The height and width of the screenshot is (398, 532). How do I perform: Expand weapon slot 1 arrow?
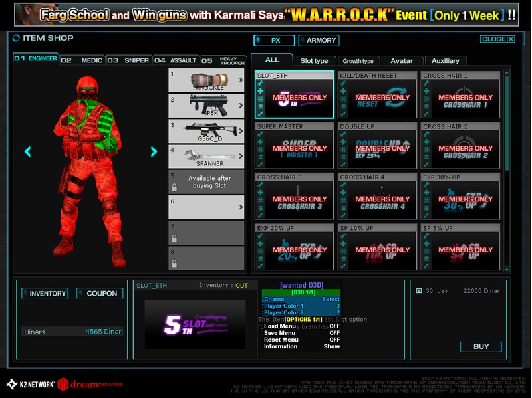(x=241, y=80)
